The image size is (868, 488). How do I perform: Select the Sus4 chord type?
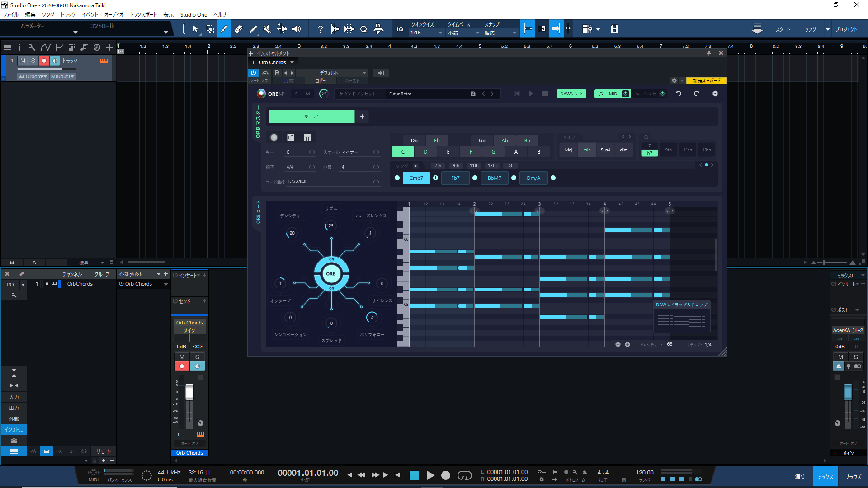coord(605,150)
